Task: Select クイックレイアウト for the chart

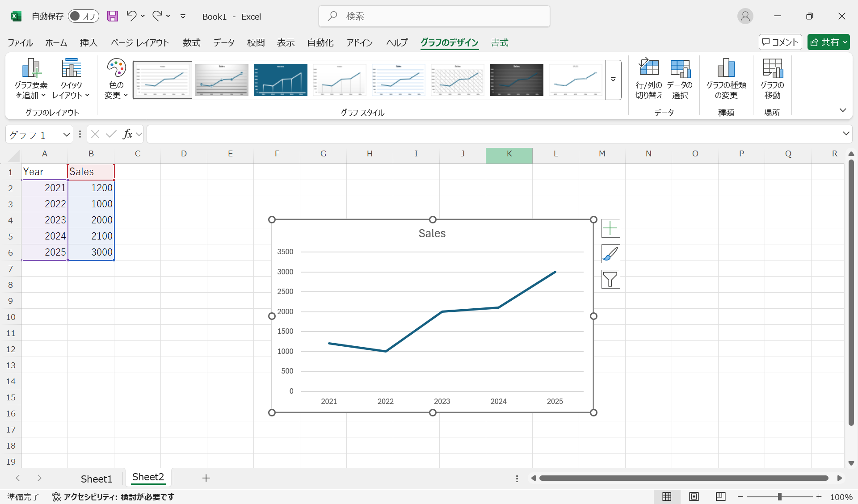Action: pos(71,80)
